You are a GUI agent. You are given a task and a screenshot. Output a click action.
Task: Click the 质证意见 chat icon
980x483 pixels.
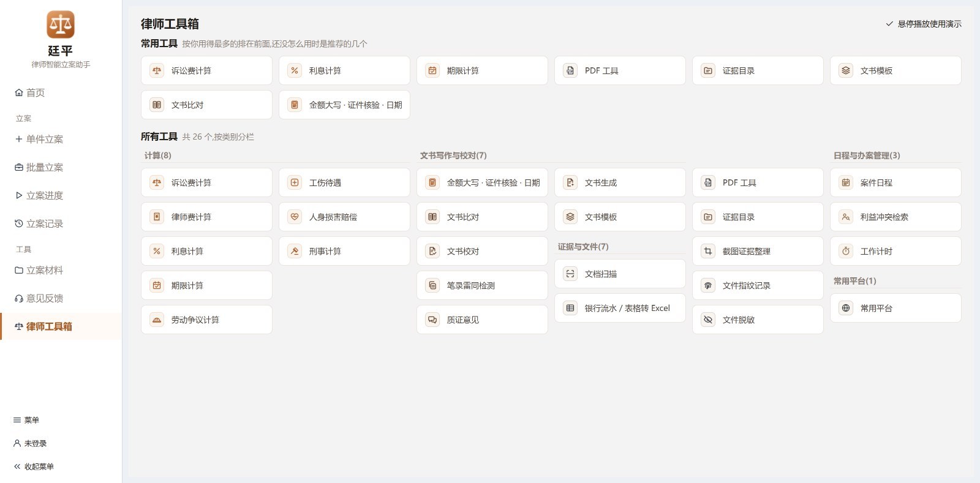click(x=432, y=320)
